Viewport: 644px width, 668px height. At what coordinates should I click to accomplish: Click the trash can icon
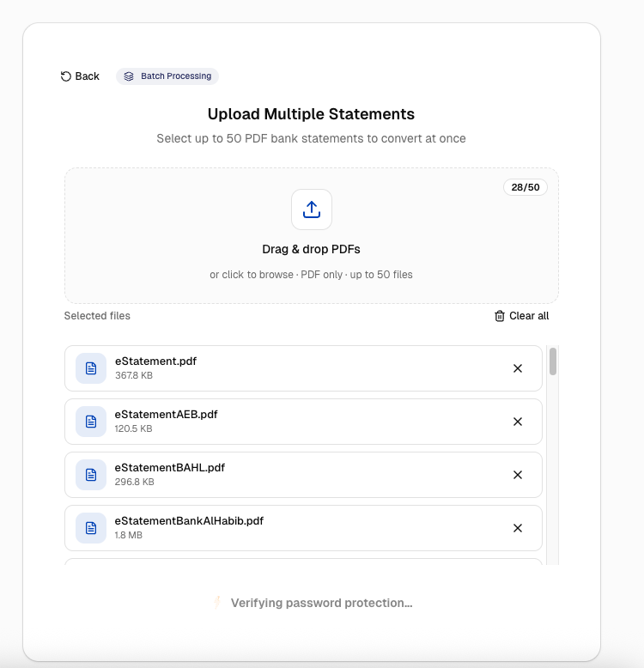click(x=500, y=316)
